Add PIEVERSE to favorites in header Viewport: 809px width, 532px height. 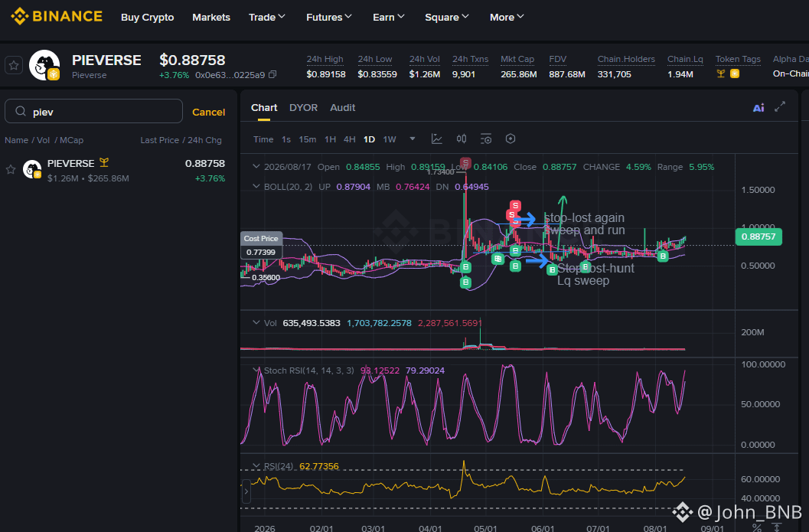pos(14,66)
